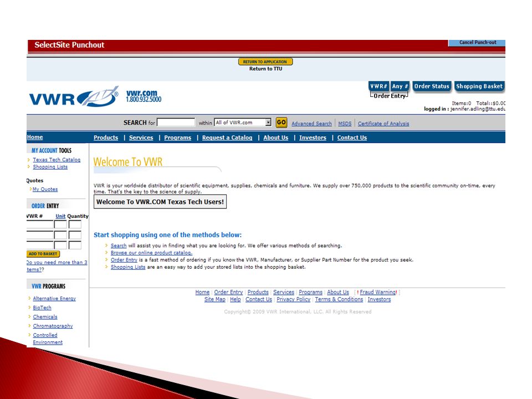Image resolution: width=532 pixels, height=399 pixels.
Task: Open the Controlled Environment program link
Action: [x=48, y=338]
